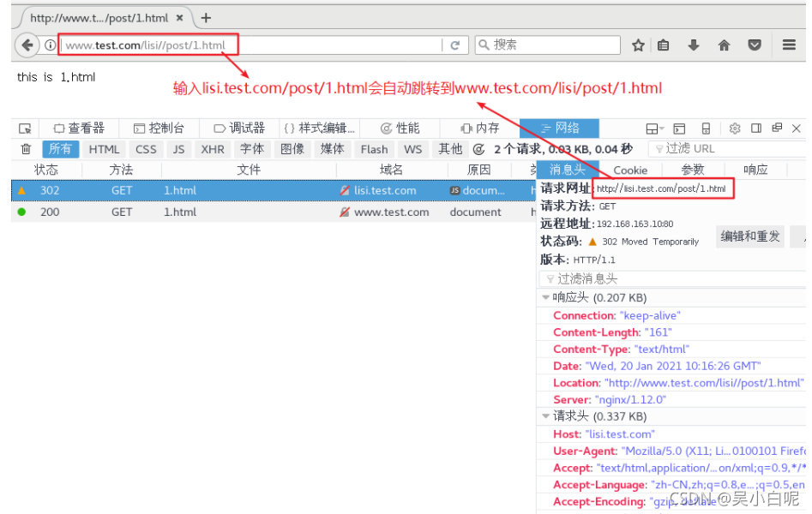
Task: Open the 参数 params tab
Action: pos(693,170)
